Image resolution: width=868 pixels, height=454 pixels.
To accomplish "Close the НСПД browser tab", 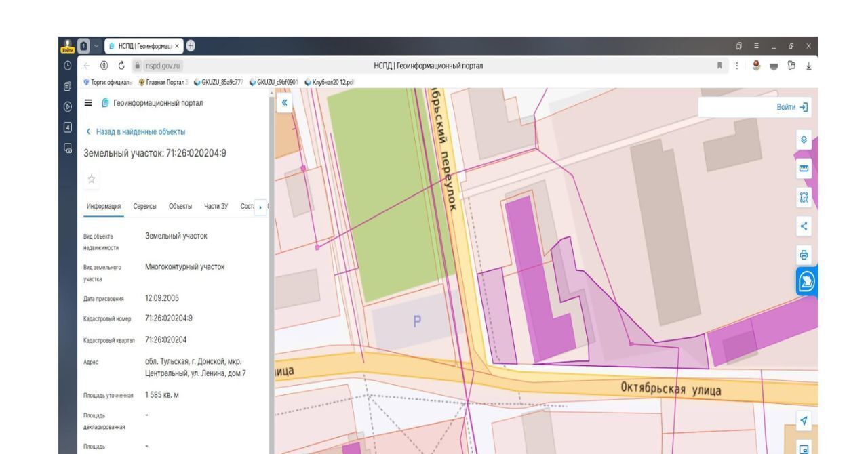I will point(178,46).
